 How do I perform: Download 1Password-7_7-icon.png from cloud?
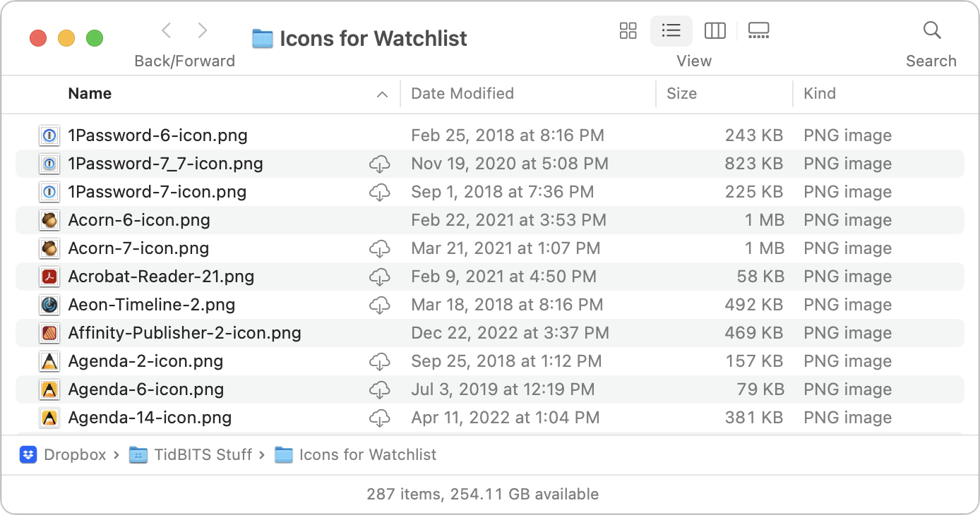380,164
